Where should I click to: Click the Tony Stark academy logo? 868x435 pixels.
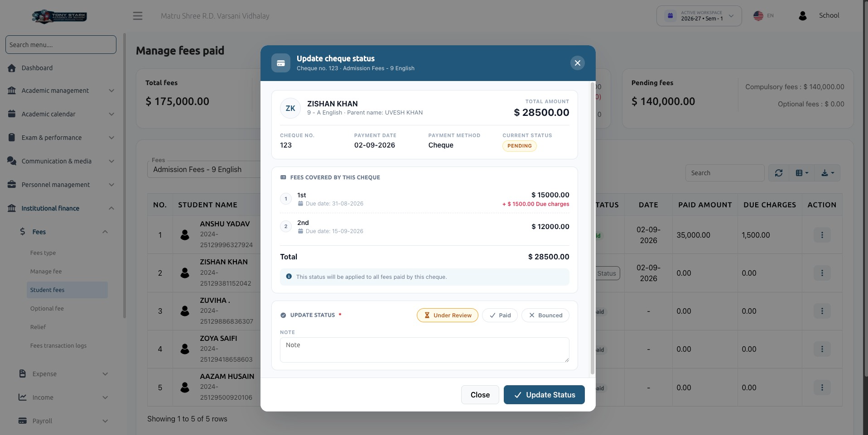click(x=59, y=16)
